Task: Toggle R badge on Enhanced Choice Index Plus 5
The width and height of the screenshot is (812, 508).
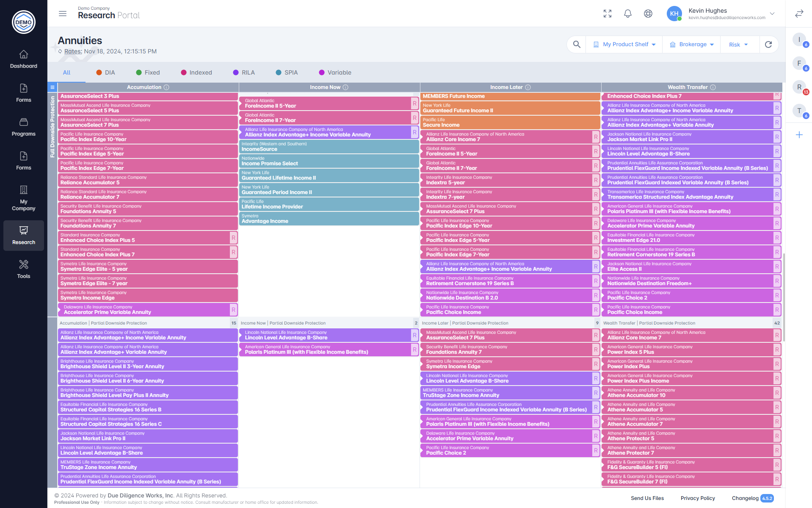Action: 233,238
